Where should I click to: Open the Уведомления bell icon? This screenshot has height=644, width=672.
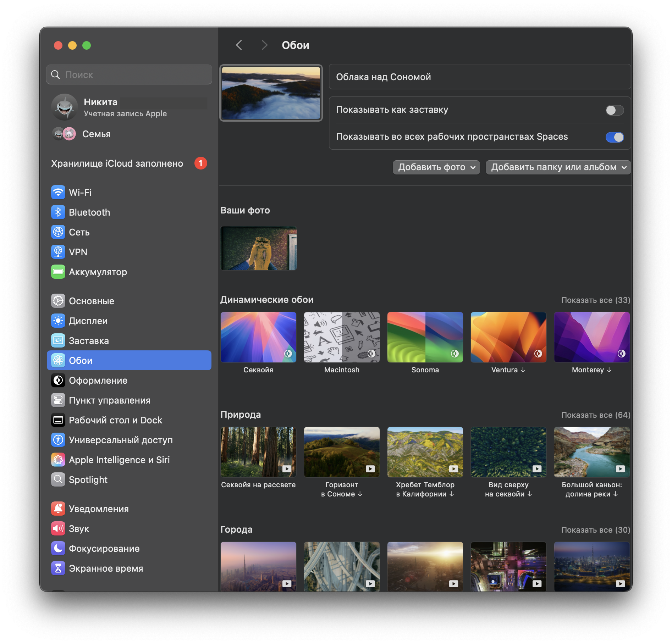point(58,509)
